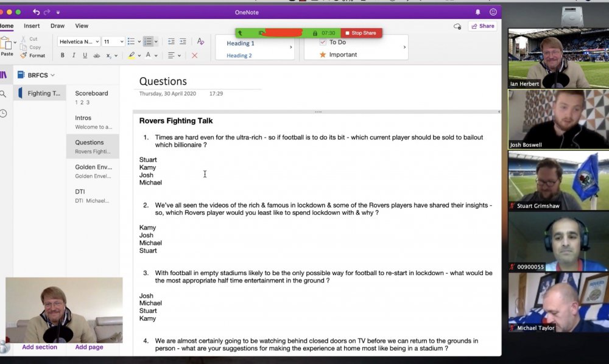The image size is (609, 364).
Task: Open the Helvetica font name dropdown
Action: pyautogui.click(x=79, y=41)
